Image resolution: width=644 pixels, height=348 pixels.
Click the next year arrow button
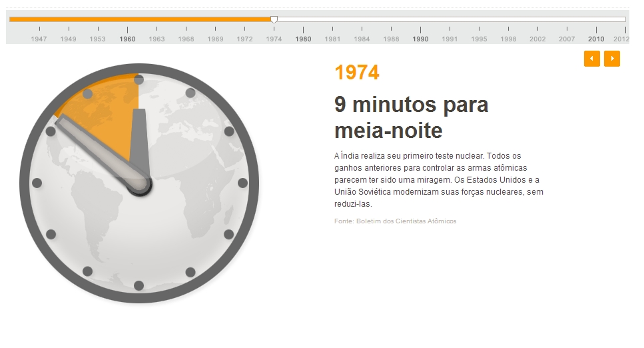tap(611, 59)
